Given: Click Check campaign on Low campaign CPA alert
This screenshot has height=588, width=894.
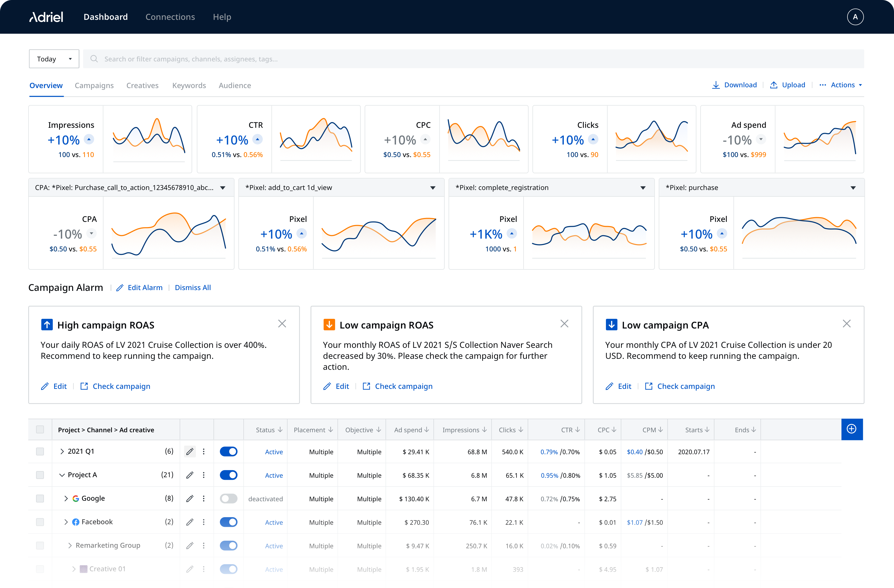Looking at the screenshot, I should pos(686,386).
